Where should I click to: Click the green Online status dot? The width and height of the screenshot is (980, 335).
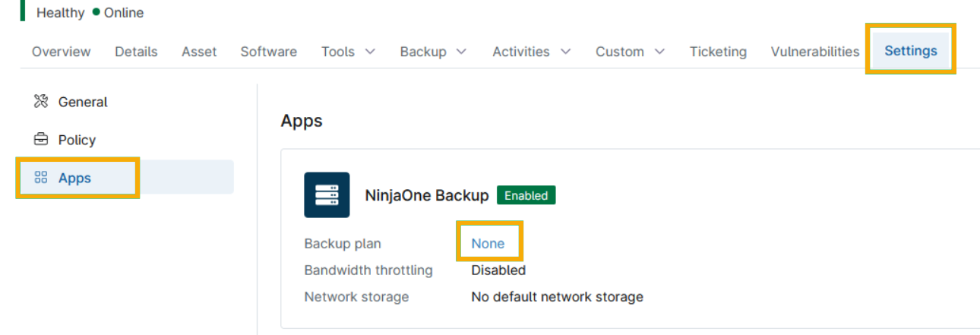click(96, 12)
